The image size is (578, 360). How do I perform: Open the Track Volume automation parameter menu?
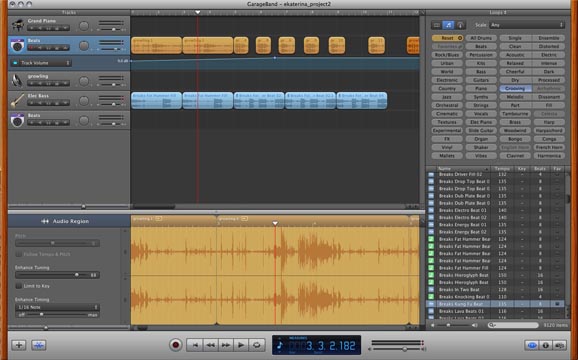point(41,63)
